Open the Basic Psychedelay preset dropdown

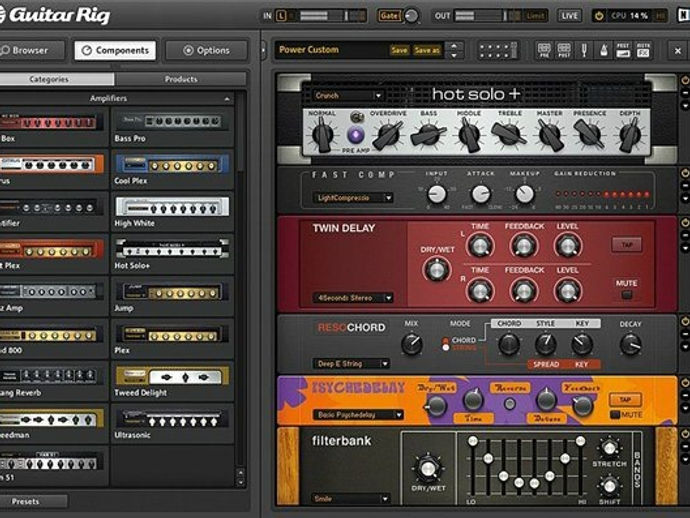358,415
